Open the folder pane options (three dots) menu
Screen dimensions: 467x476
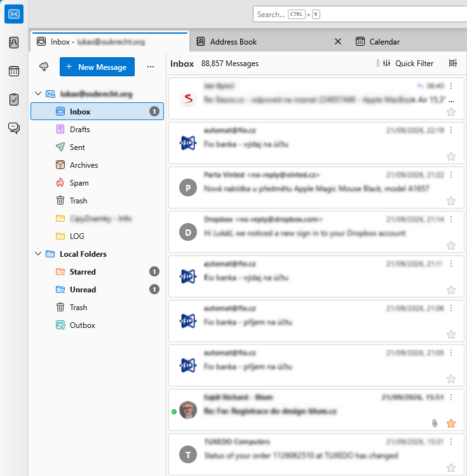point(151,67)
